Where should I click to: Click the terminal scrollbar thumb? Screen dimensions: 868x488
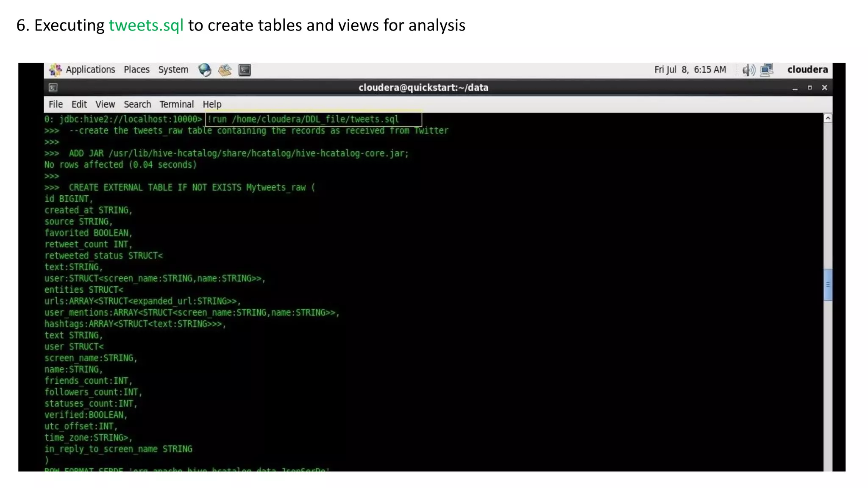[828, 285]
